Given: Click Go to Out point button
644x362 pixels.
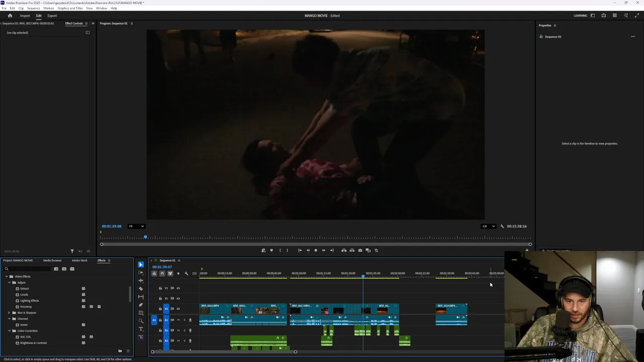Looking at the screenshot, I should click(332, 250).
